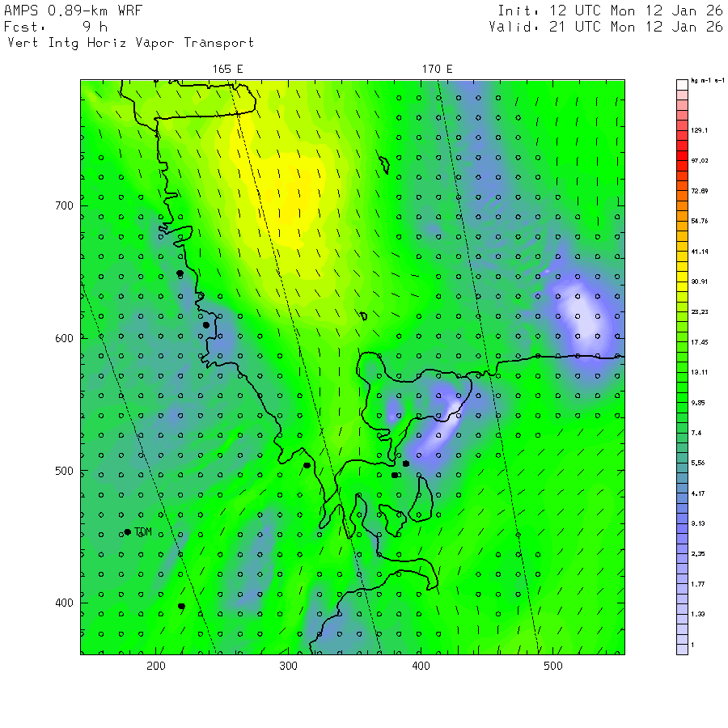Select the small island outline near the top
The height and width of the screenshot is (728, 728).
point(384,164)
